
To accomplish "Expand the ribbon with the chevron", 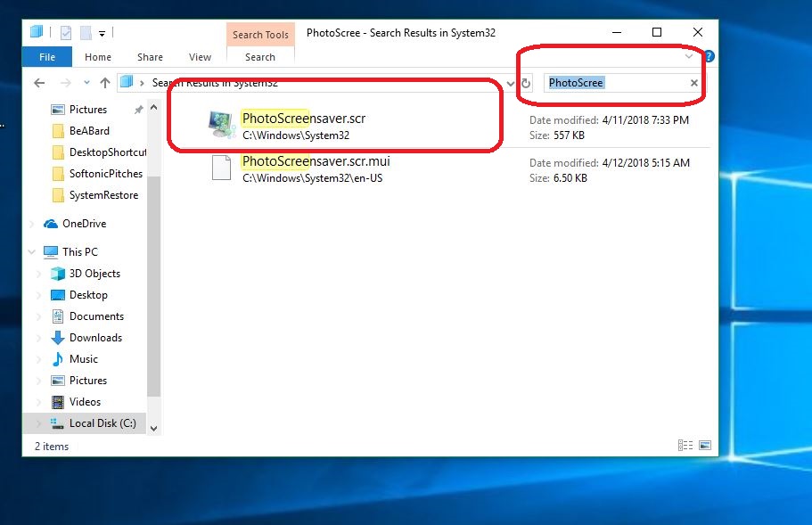I will (689, 56).
